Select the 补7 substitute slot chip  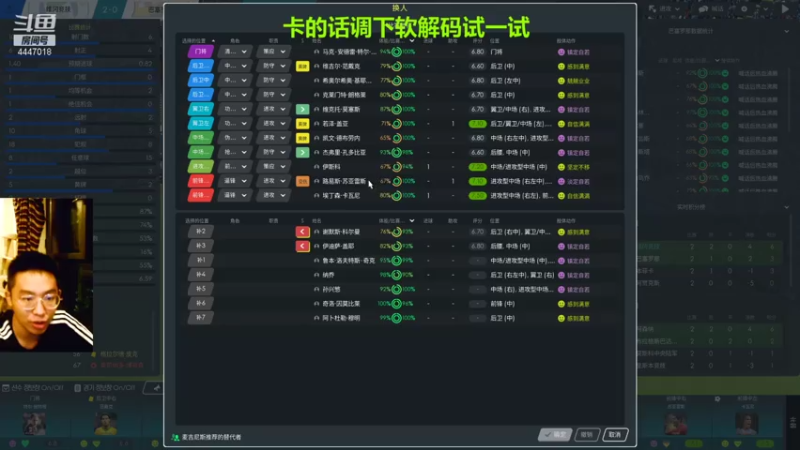tap(201, 317)
